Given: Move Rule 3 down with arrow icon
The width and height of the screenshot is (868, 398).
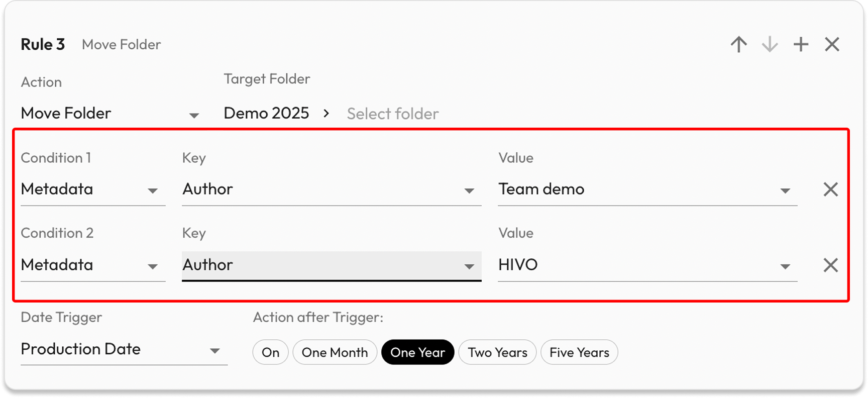Looking at the screenshot, I should pyautogui.click(x=770, y=45).
